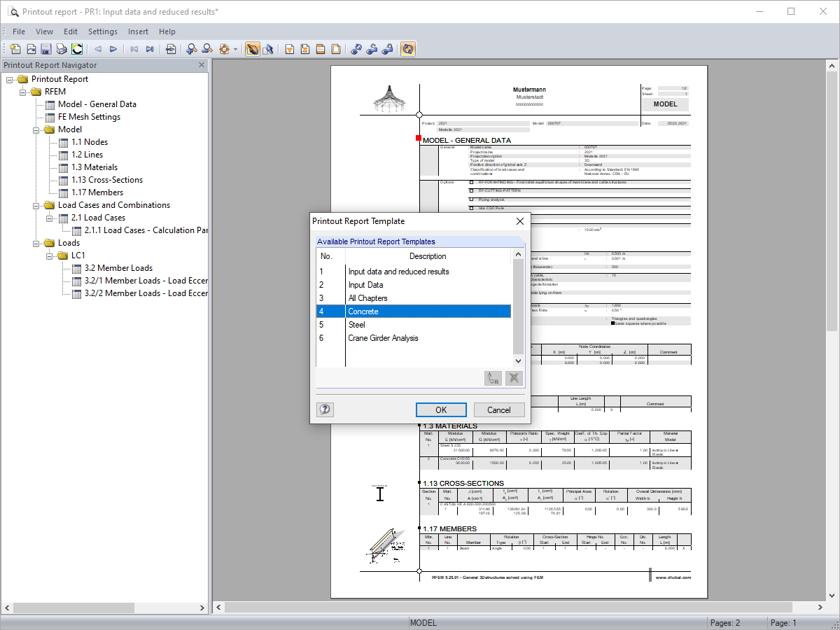Click the fit-page zoom icon with orange arrows
The image size is (840, 630).
coord(224,49)
